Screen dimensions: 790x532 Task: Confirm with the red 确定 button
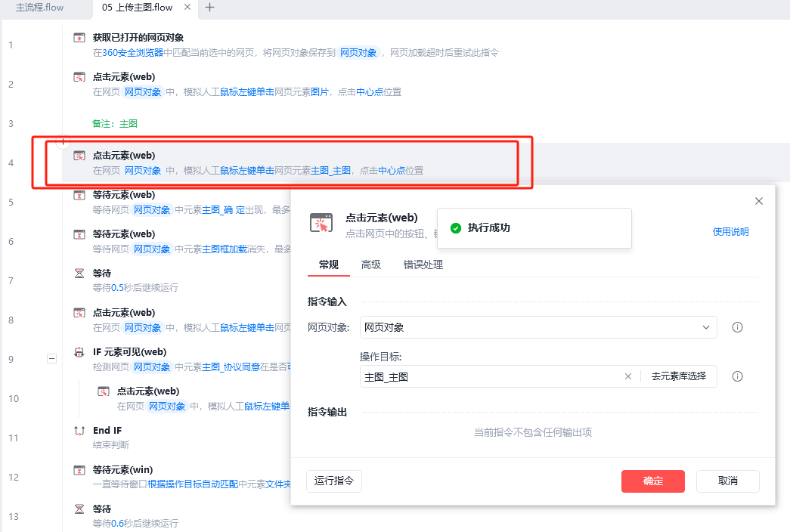(653, 481)
